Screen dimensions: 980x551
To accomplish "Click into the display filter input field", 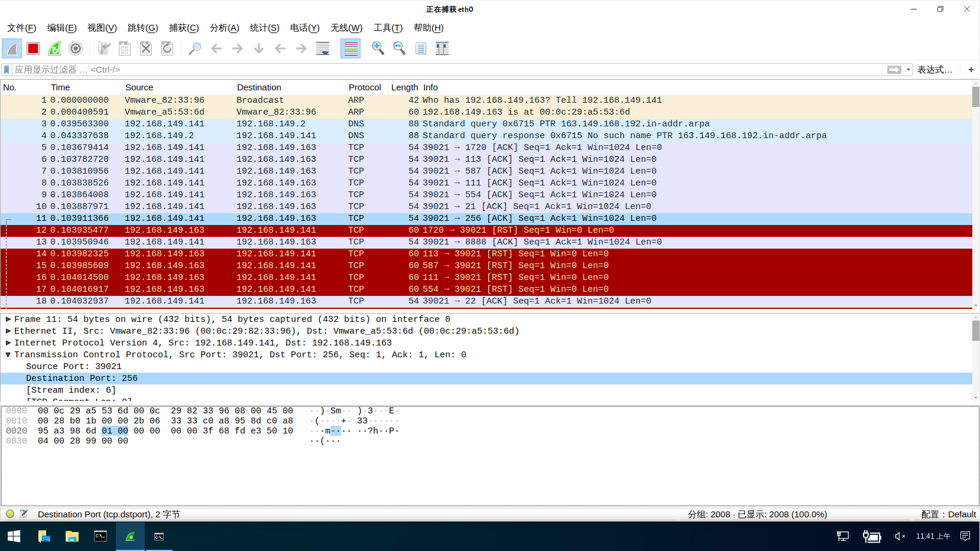I will pos(449,70).
